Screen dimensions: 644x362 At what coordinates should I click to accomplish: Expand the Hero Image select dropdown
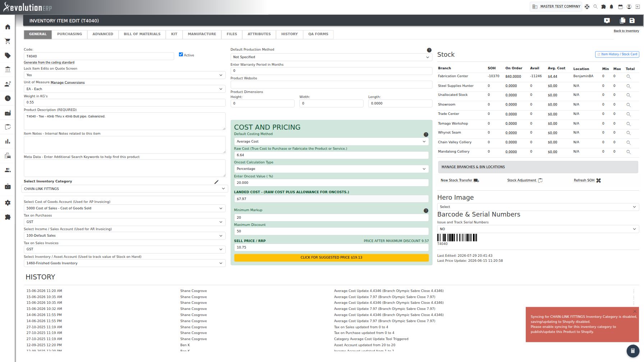pos(538,207)
